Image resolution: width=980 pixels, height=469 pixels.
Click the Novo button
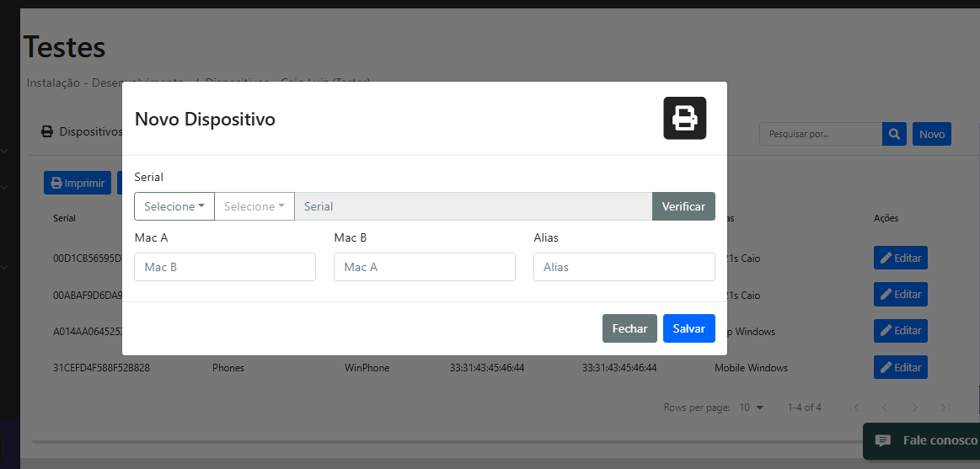[931, 134]
